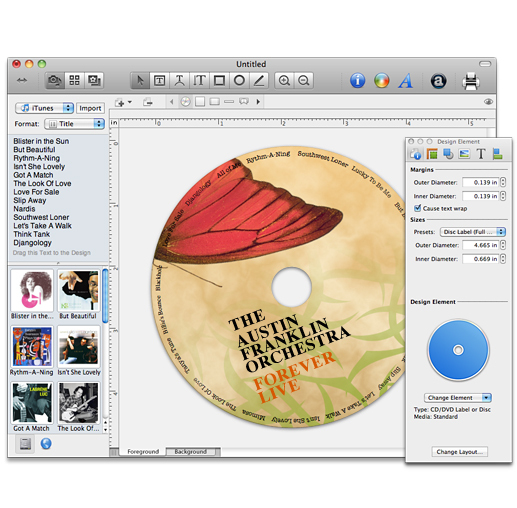Go to next design element arrow
This screenshot has height=508, width=517.
click(x=258, y=102)
